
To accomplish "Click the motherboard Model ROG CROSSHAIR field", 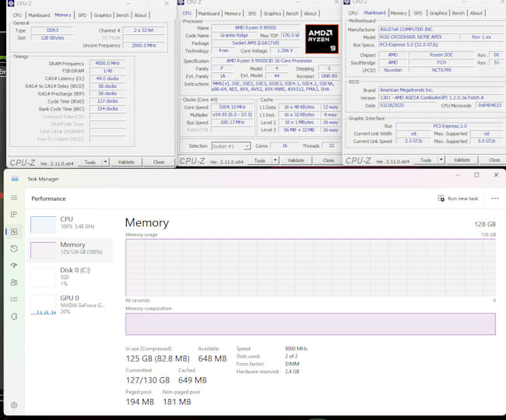I will pyautogui.click(x=419, y=37).
